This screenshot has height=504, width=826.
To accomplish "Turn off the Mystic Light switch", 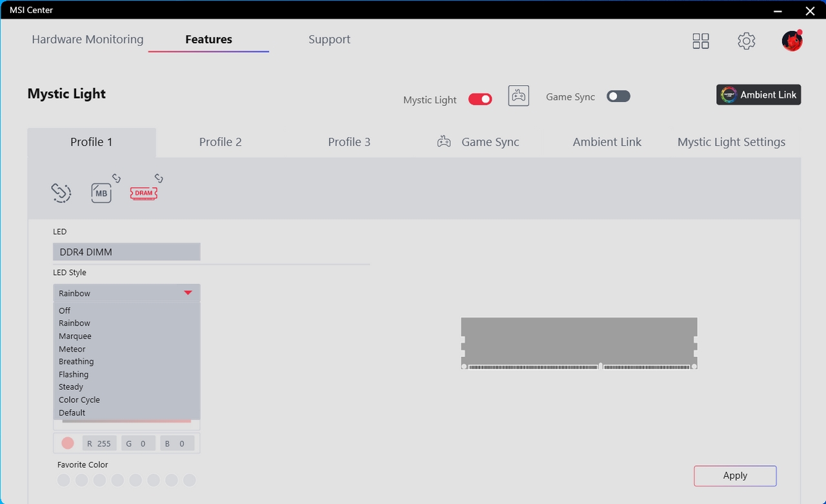I will click(x=480, y=99).
